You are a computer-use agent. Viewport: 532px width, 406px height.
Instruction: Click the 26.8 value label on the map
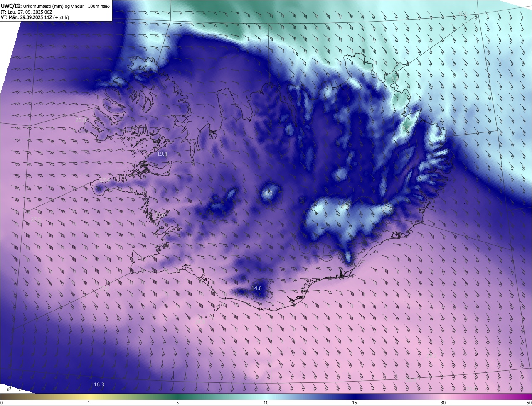tap(81, 120)
